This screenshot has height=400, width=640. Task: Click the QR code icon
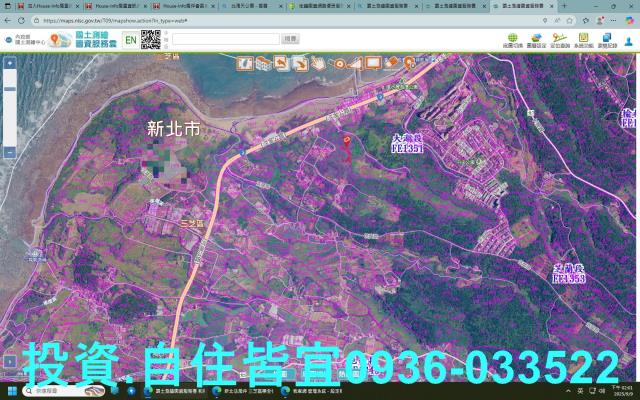tap(151, 39)
